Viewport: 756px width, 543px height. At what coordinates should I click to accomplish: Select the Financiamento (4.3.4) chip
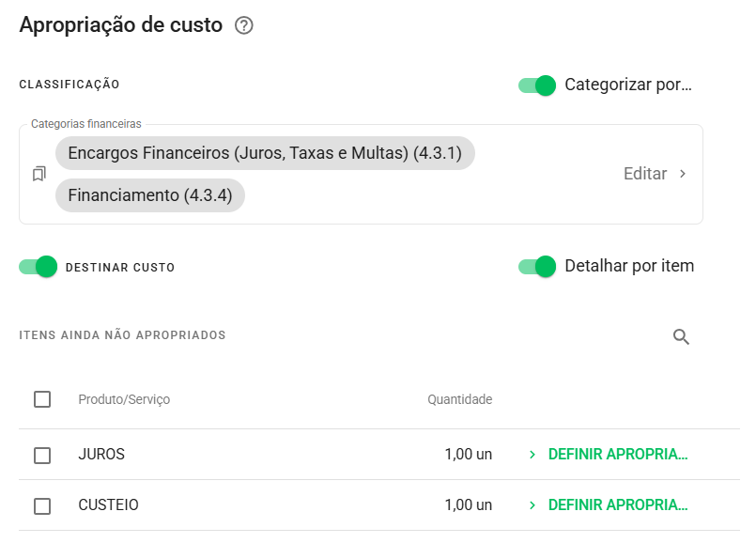(x=150, y=195)
